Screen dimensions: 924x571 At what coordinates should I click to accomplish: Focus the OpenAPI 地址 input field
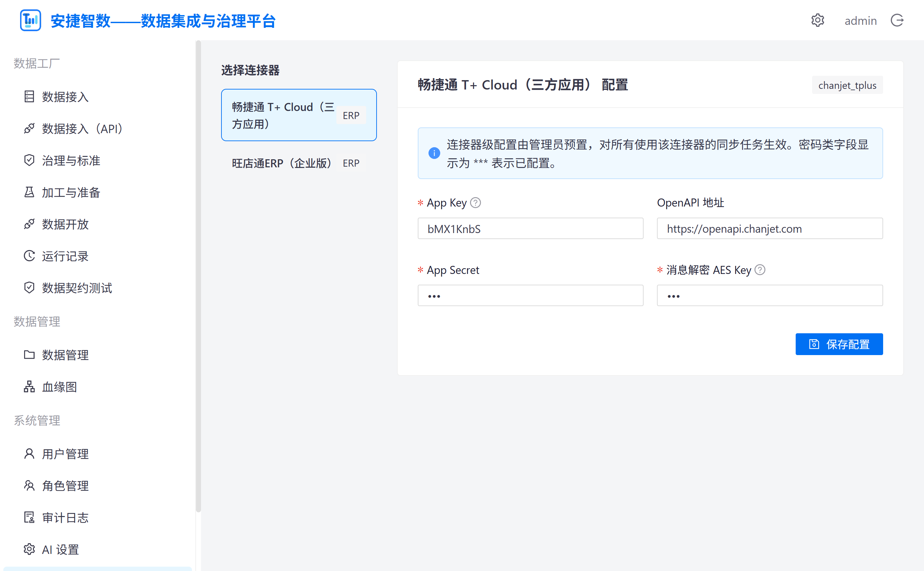tap(770, 228)
